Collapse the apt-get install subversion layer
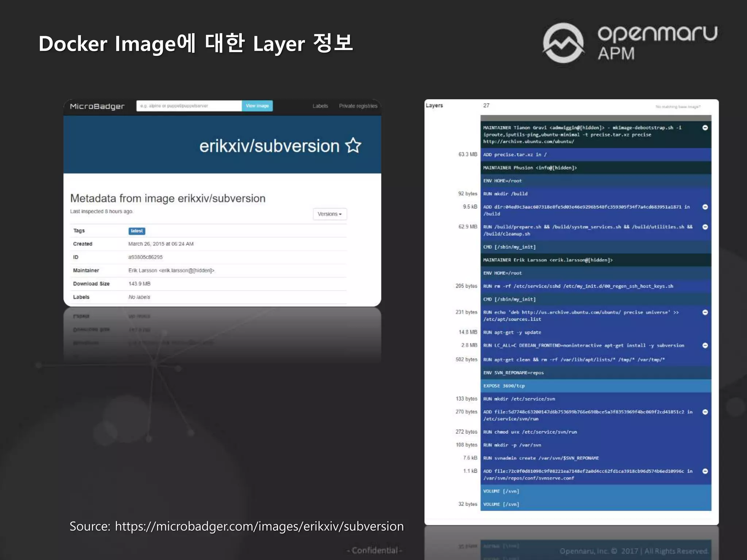 click(x=705, y=345)
